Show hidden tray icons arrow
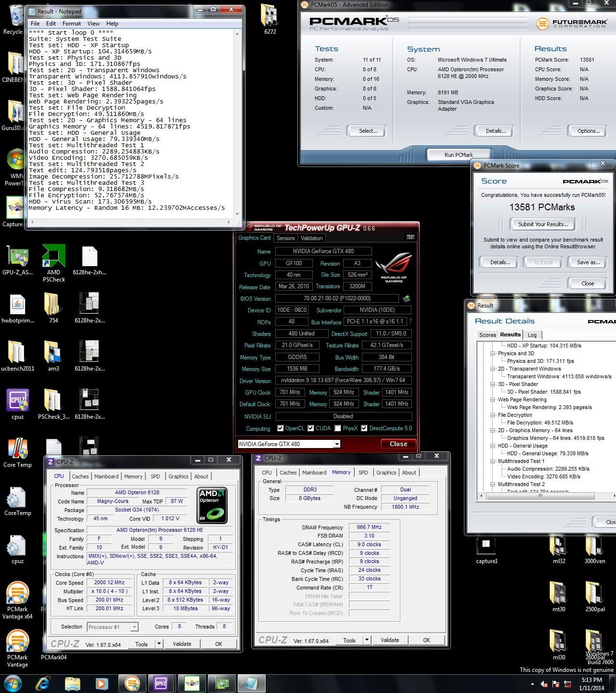The height and width of the screenshot is (693, 616). [x=532, y=684]
